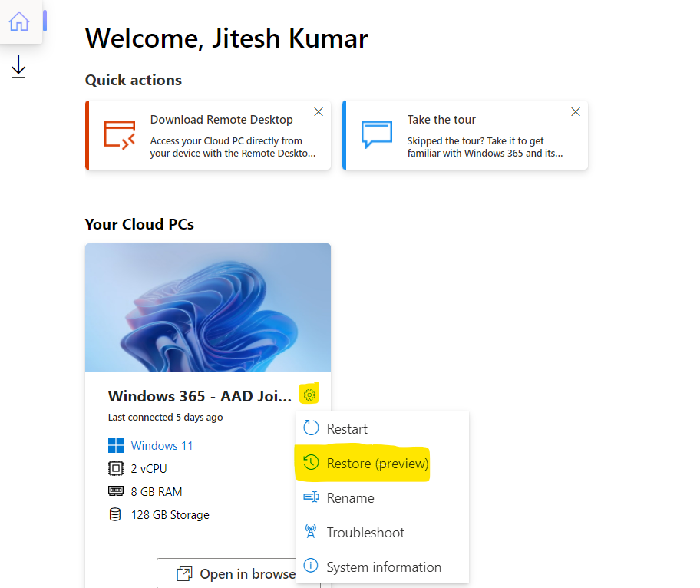
Task: Click the '2 vCPU' text
Action: pos(149,469)
